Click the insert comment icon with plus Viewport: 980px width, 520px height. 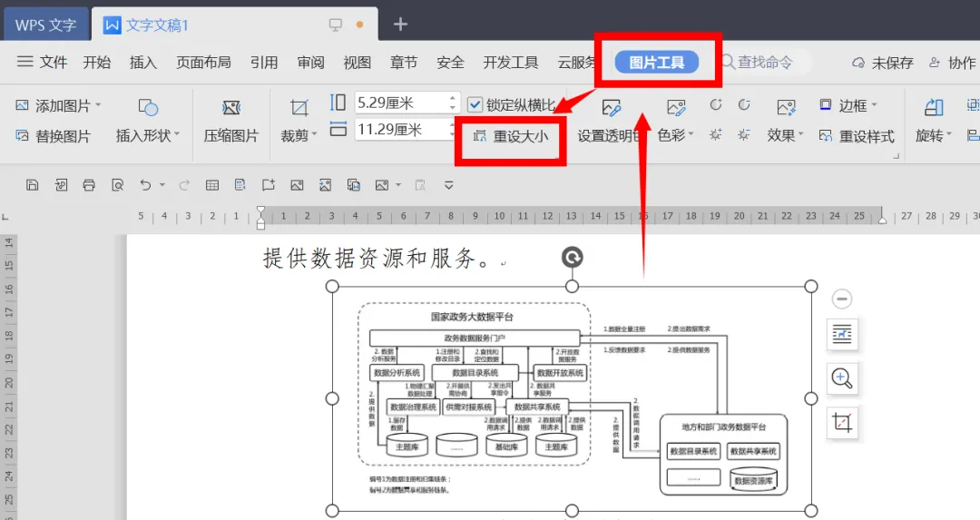click(x=268, y=185)
